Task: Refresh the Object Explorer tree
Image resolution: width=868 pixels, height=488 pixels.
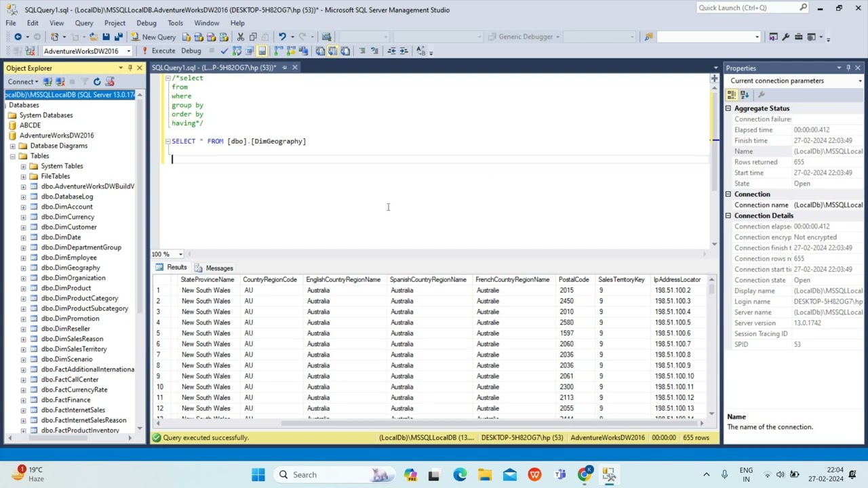Action: [97, 81]
